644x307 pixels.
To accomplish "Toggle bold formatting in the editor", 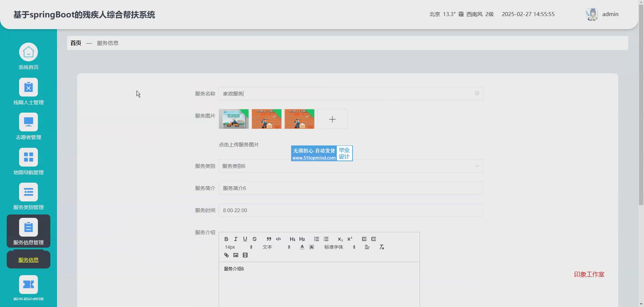I will pyautogui.click(x=226, y=239).
